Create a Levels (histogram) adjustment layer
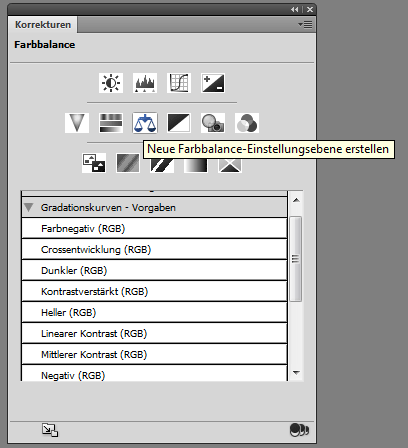Image resolution: width=408 pixels, height=448 pixels. click(x=145, y=83)
